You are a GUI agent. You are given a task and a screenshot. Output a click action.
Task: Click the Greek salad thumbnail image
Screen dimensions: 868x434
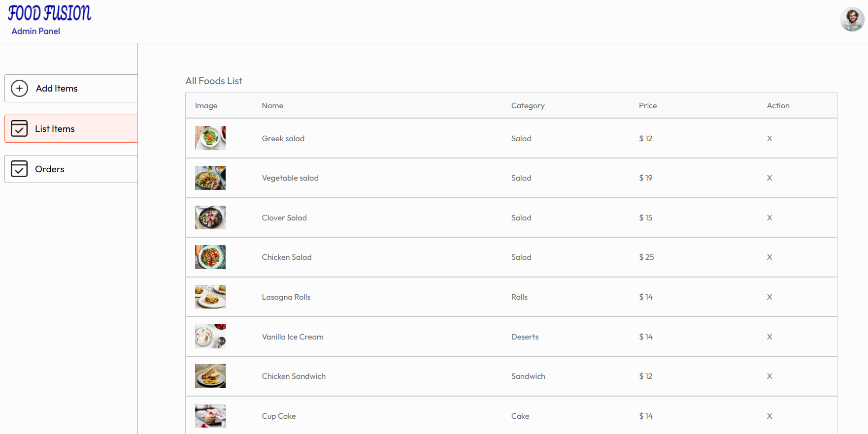click(x=210, y=138)
